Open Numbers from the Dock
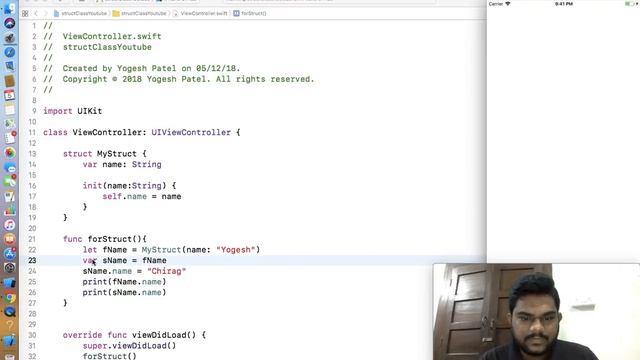The height and width of the screenshot is (360, 640). (x=9, y=210)
